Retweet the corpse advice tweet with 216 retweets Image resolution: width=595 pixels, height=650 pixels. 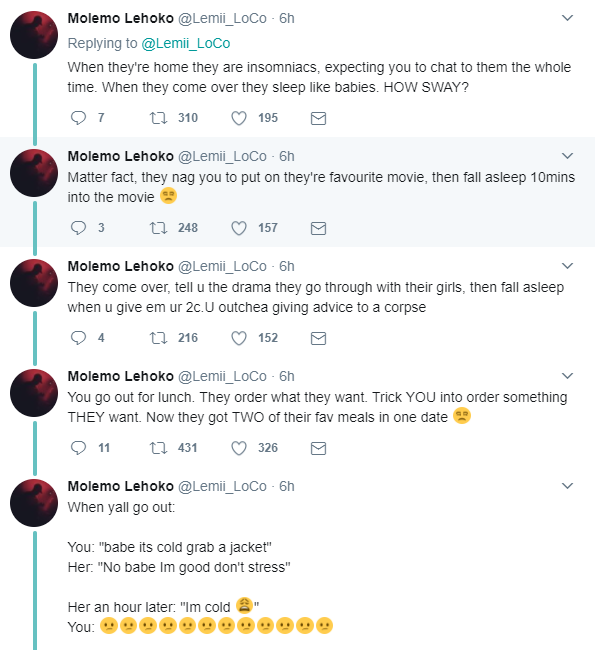(x=158, y=338)
